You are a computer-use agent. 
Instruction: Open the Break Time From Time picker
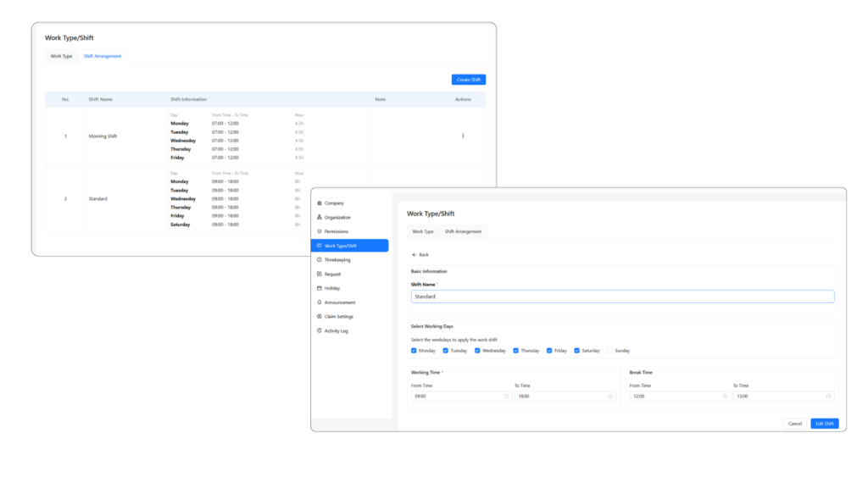click(x=678, y=396)
